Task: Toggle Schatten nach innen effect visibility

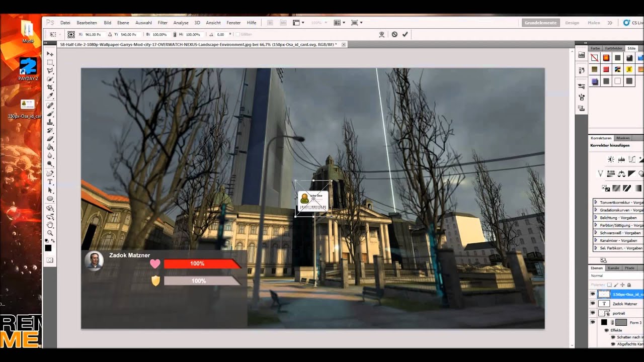Action: (613, 337)
